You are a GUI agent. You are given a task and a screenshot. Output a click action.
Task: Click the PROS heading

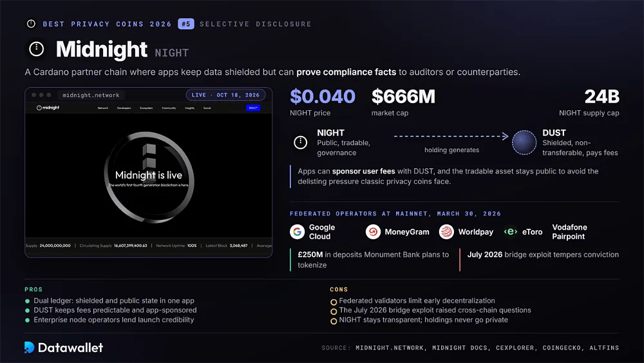33,289
